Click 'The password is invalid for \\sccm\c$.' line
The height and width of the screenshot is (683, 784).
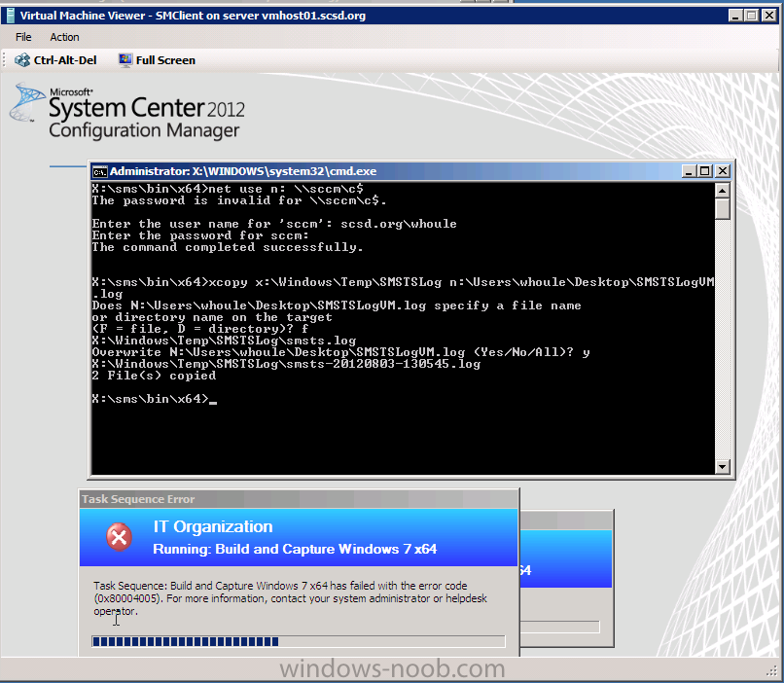239,201
